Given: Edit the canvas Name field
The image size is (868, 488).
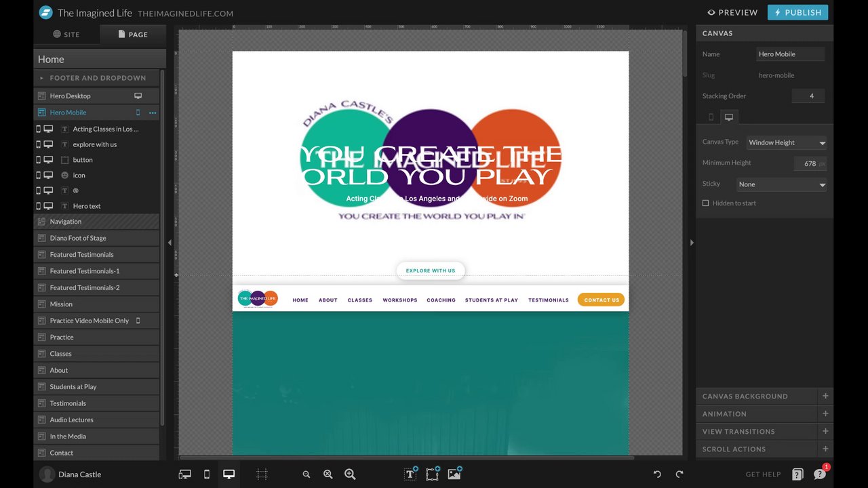Looking at the screenshot, I should (x=791, y=54).
